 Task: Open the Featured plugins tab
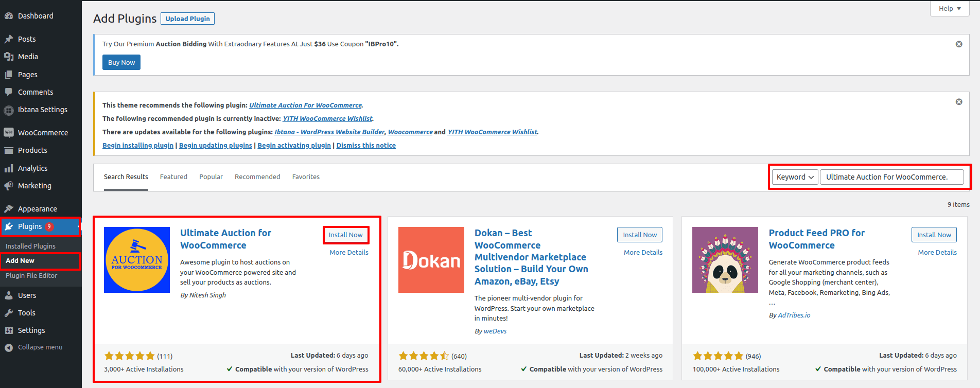[x=173, y=177]
